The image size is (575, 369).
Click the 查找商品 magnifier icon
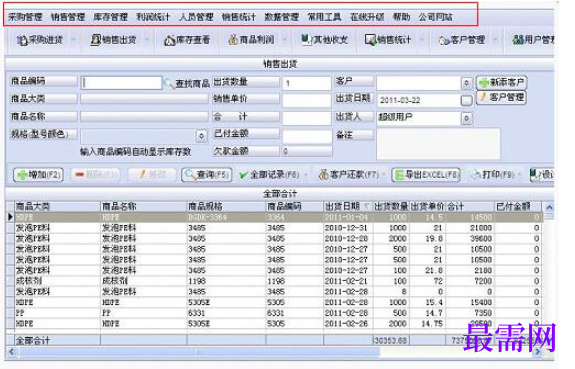click(169, 84)
